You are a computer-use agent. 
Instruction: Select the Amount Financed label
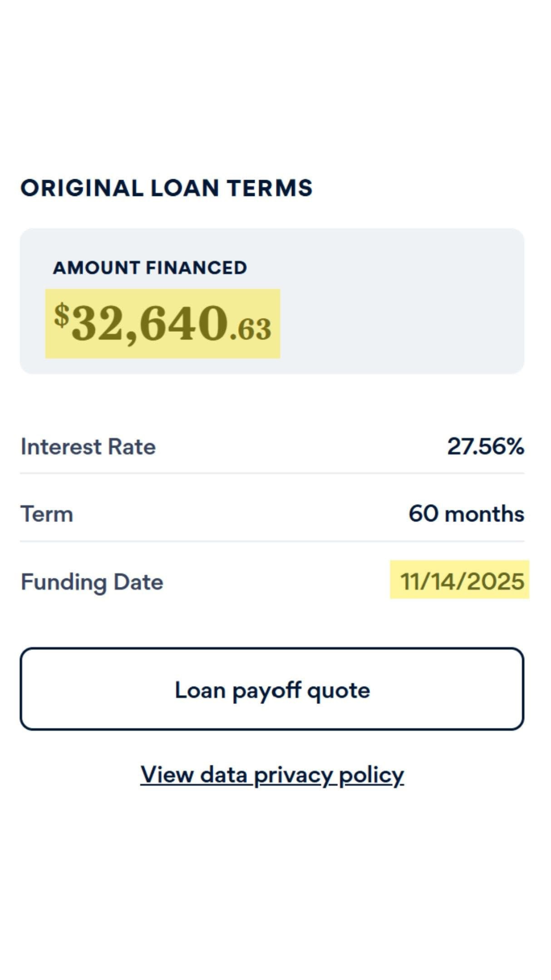click(x=150, y=268)
